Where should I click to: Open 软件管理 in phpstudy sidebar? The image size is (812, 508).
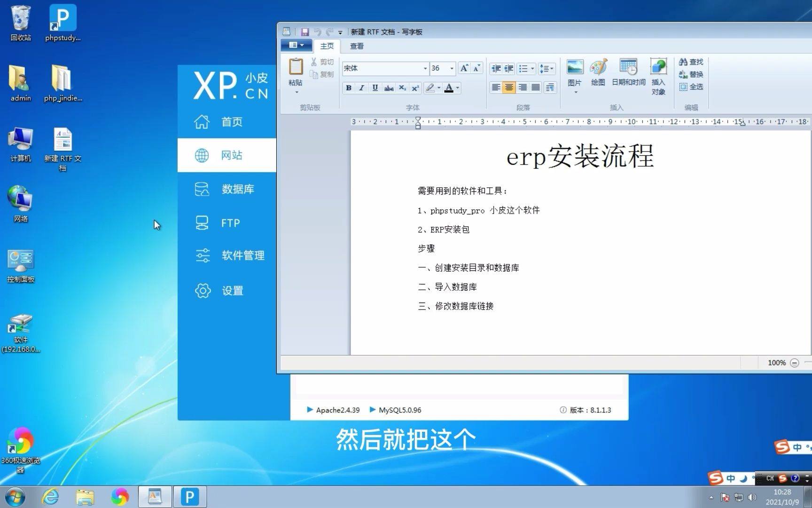click(227, 255)
